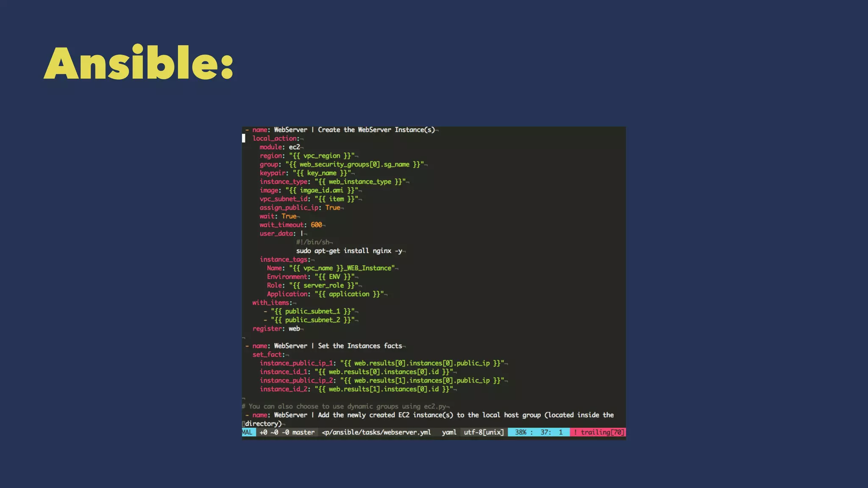Click the 'keypair: {{ key_name }}' line
Image resolution: width=868 pixels, height=488 pixels.
pos(307,173)
